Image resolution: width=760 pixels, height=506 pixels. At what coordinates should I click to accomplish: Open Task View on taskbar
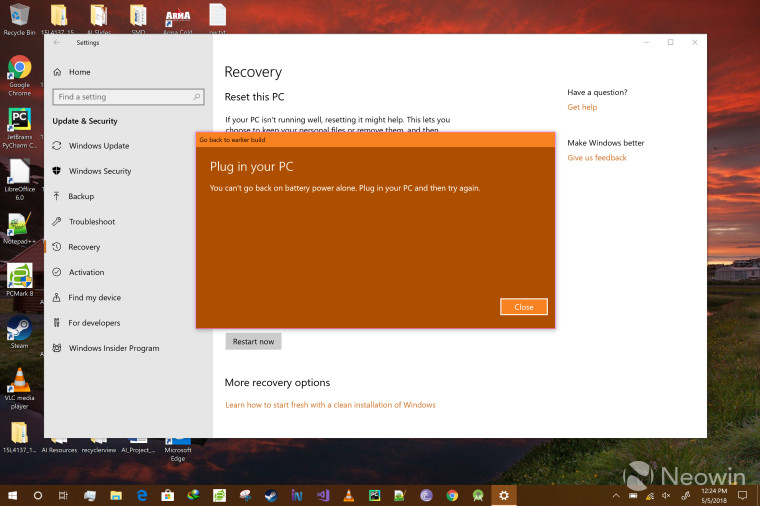(63, 495)
